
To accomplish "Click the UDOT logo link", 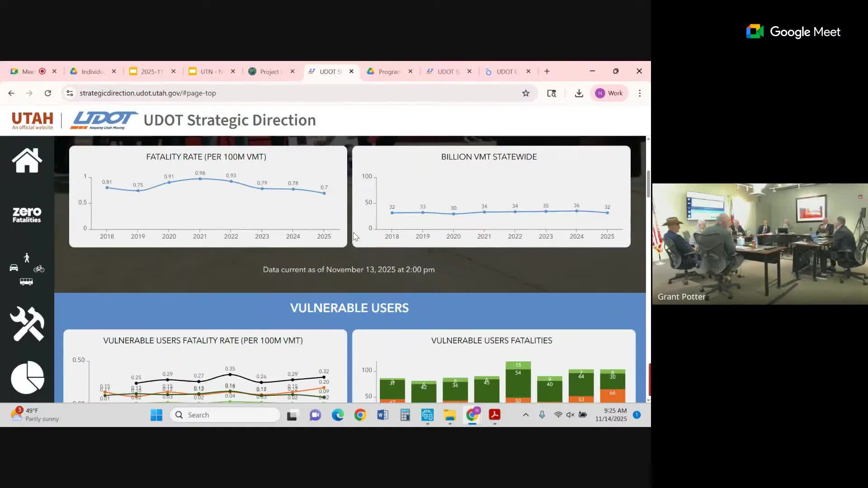I will click(x=104, y=120).
